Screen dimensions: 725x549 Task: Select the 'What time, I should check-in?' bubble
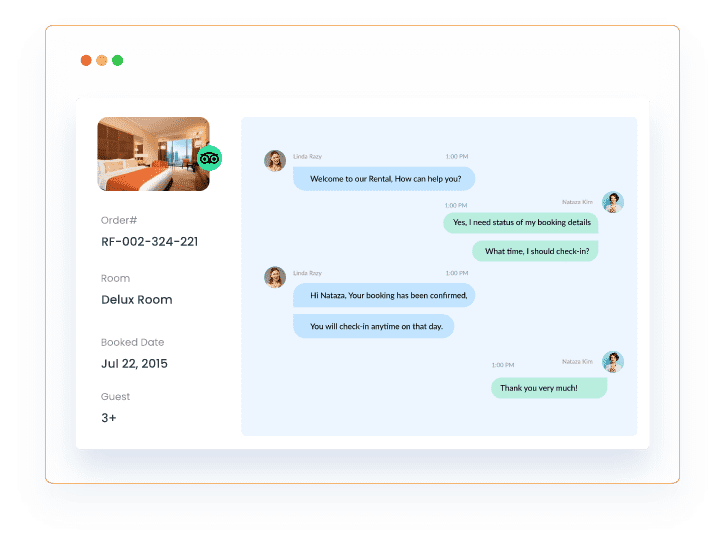(535, 251)
